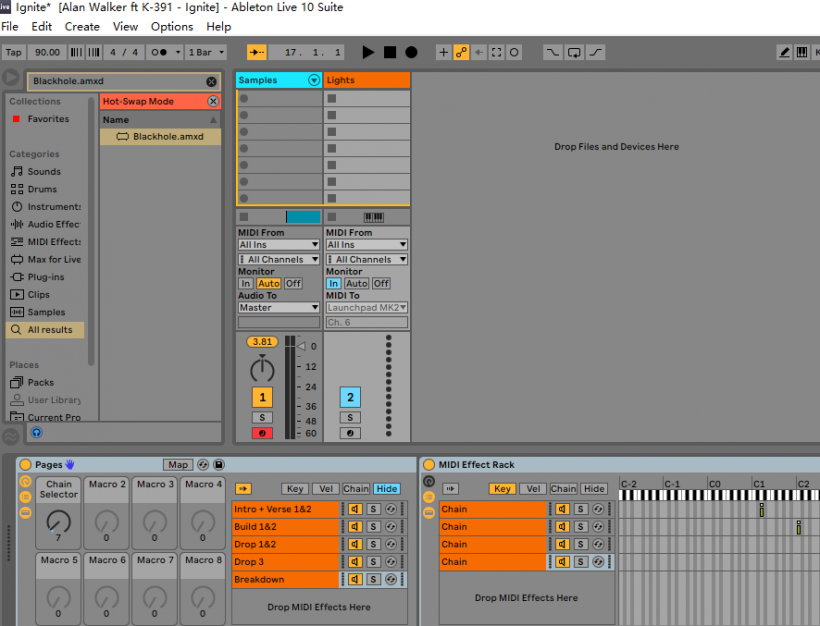Activate Draw Mode pencil icon

tap(784, 52)
